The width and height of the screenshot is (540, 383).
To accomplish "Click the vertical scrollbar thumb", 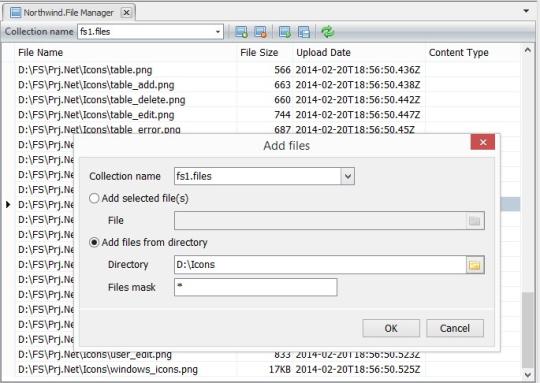I will (x=527, y=330).
